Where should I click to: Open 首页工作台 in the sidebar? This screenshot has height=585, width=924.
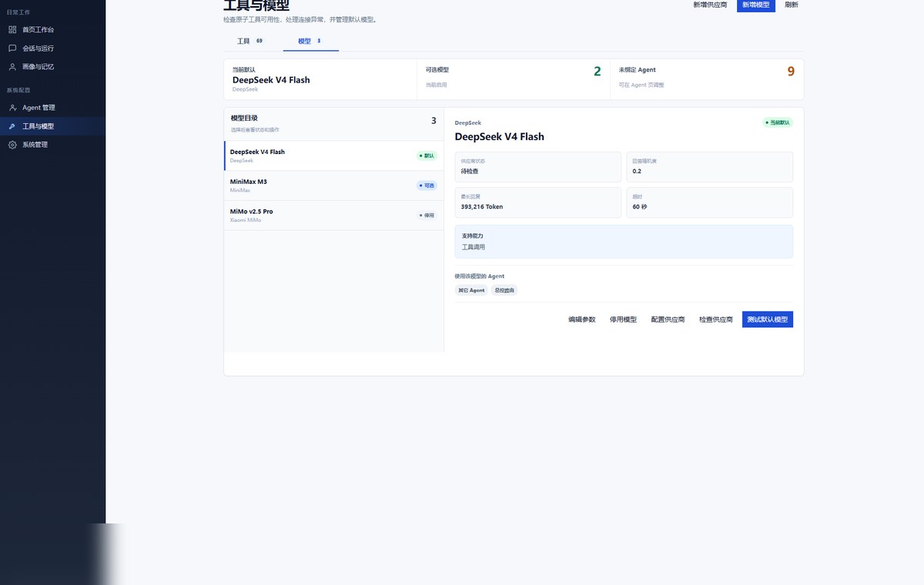(x=52, y=29)
